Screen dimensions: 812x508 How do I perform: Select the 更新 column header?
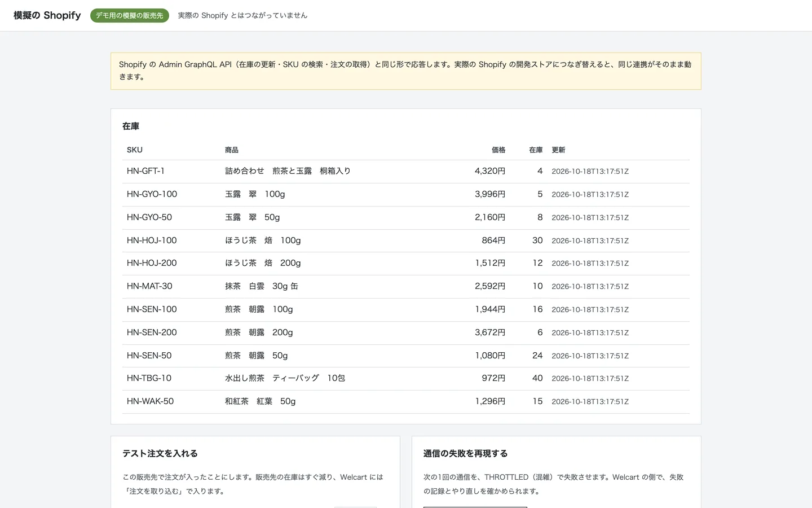coord(558,150)
